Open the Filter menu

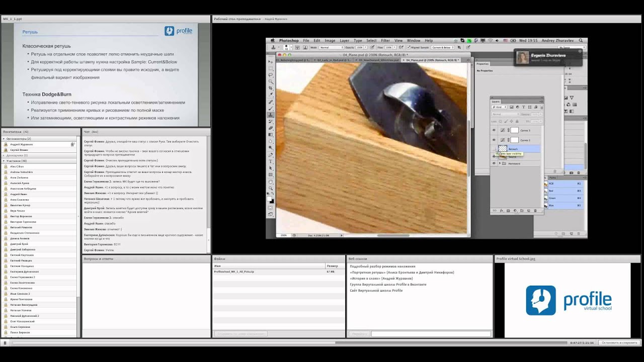(x=385, y=41)
